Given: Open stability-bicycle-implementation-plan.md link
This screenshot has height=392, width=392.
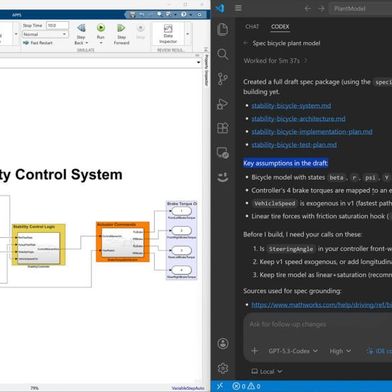Looking at the screenshot, I should coord(312,132).
